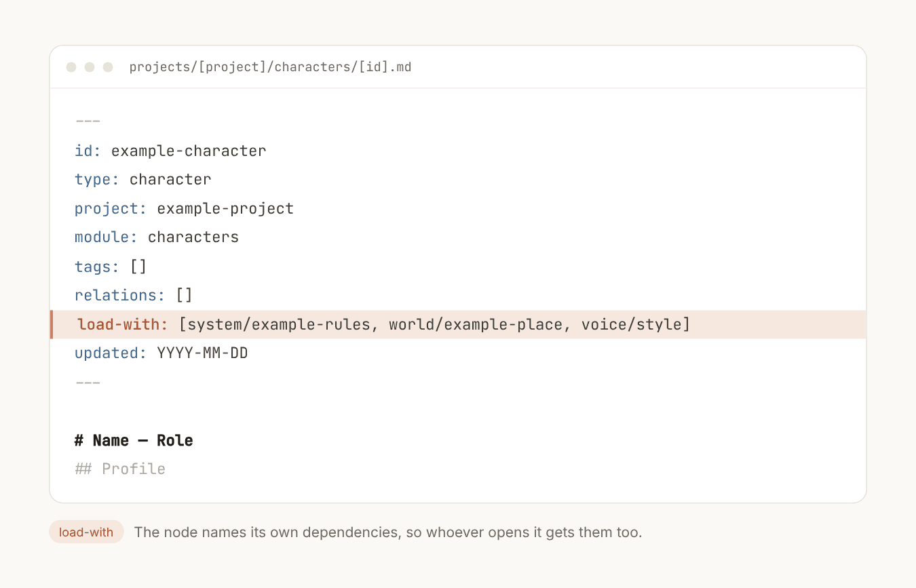This screenshot has height=588, width=916.
Task: Select the "module:" key
Action: (107, 237)
